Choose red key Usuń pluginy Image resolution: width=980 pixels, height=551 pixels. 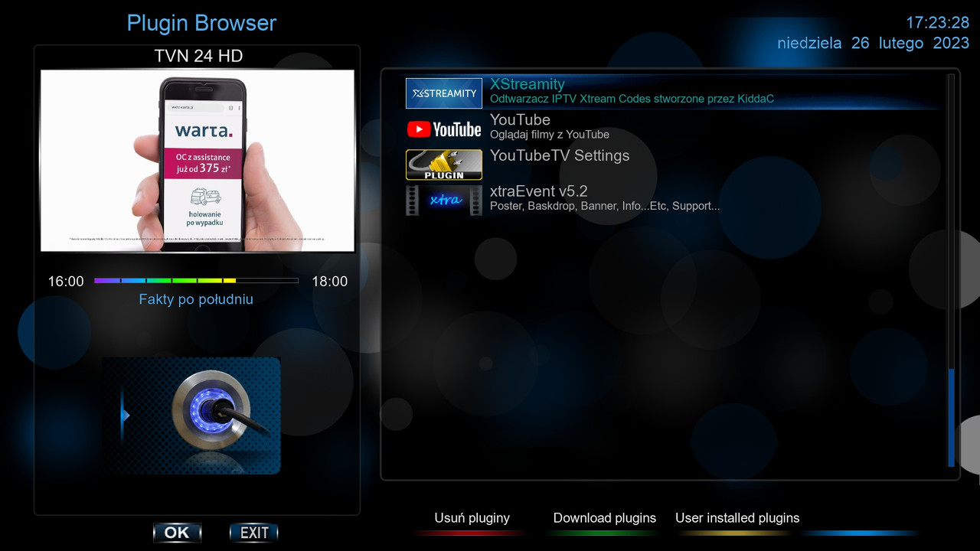tap(472, 518)
